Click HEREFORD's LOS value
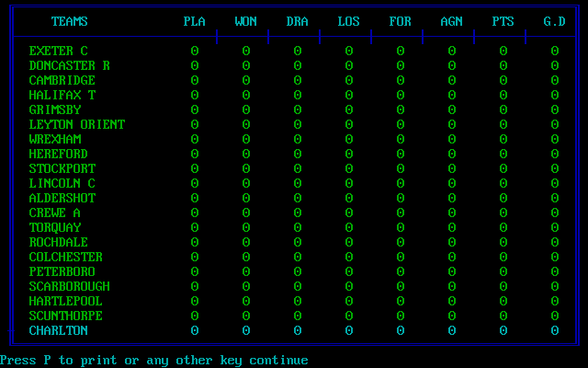Image resolution: width=588 pixels, height=368 pixels. [x=348, y=154]
